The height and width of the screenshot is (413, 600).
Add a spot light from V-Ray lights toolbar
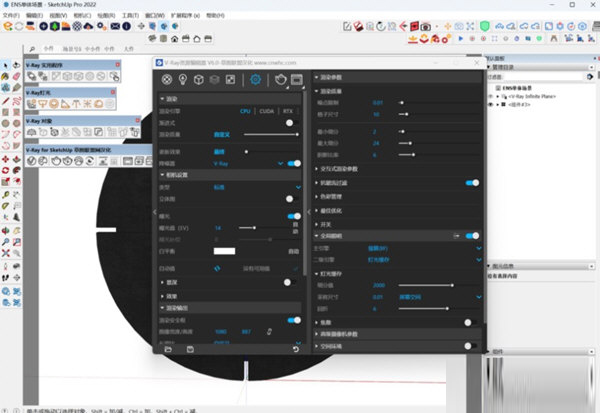(65, 104)
